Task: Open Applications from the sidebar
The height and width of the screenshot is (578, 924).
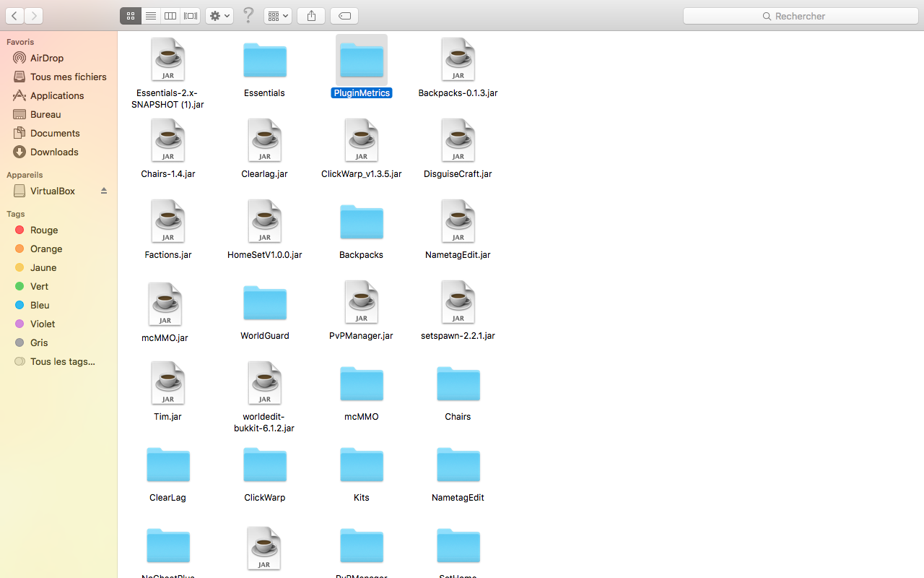Action: pyautogui.click(x=58, y=95)
